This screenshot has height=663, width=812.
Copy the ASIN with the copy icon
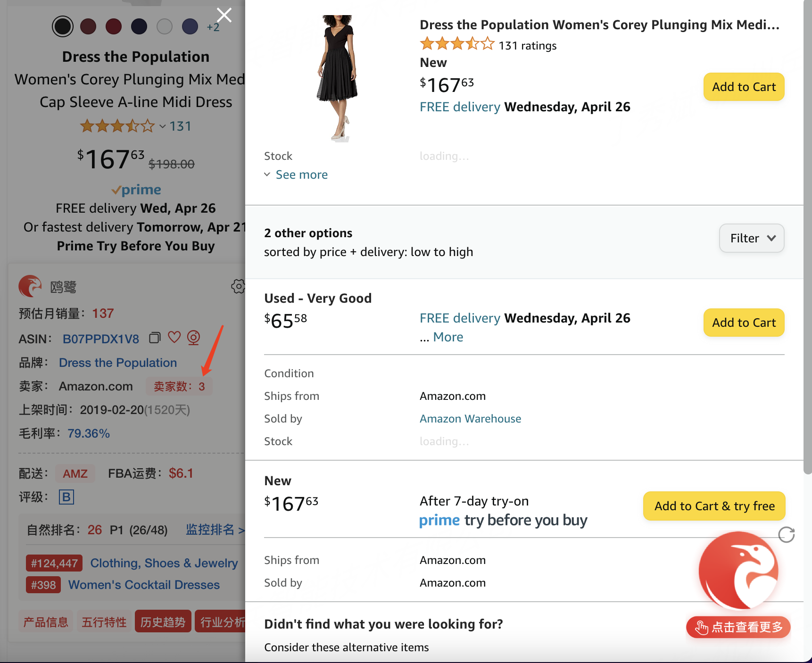pos(155,338)
